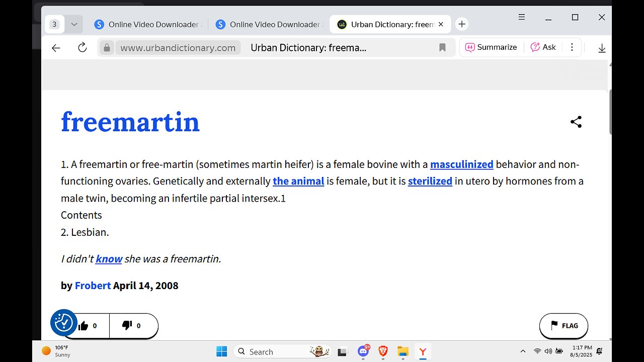Screen dimensions: 644x362
Task: Open the Yandex browser taskbar icon
Action: pyautogui.click(x=423, y=351)
